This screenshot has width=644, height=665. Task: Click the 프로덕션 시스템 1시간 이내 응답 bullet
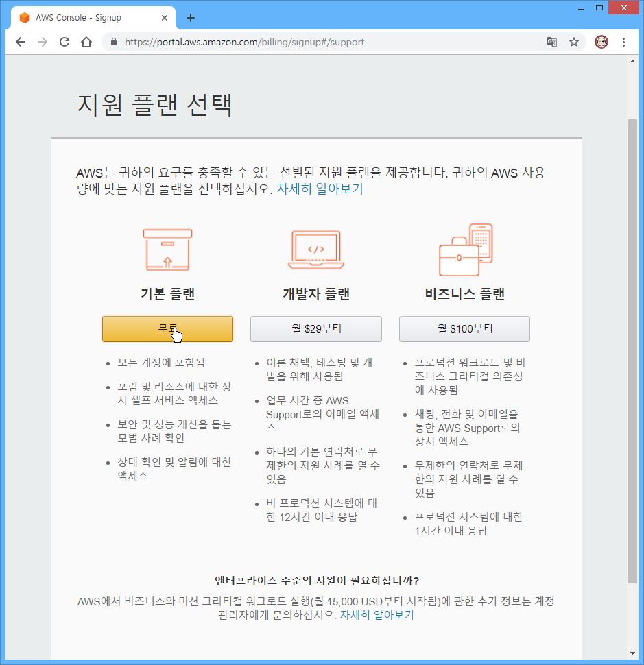coord(469,524)
